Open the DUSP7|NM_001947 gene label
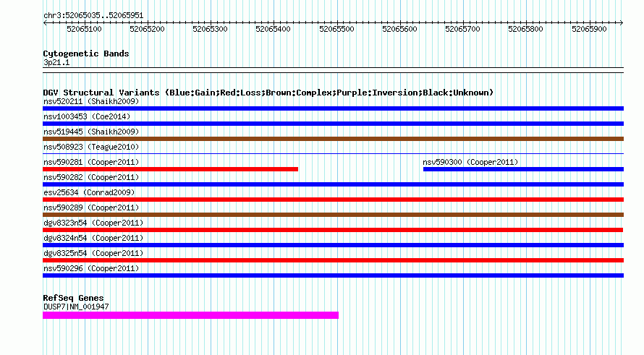 coord(76,307)
